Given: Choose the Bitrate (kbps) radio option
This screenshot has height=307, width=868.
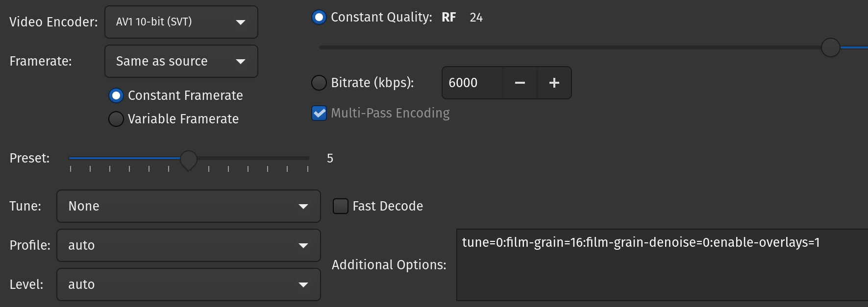Looking at the screenshot, I should point(319,83).
